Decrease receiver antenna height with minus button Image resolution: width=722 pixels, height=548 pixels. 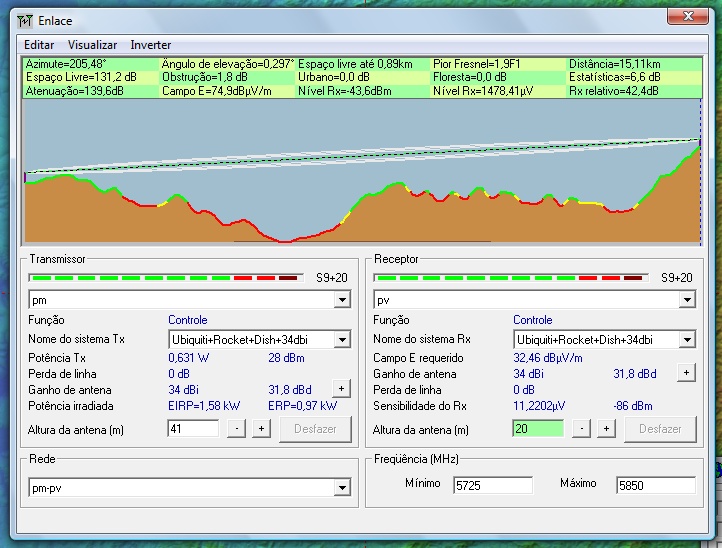pos(581,428)
